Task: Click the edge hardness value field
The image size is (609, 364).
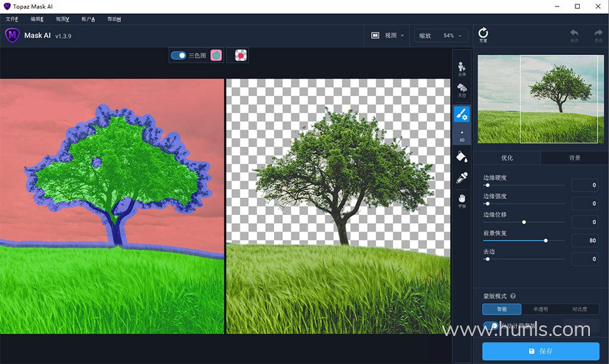Action: (585, 185)
